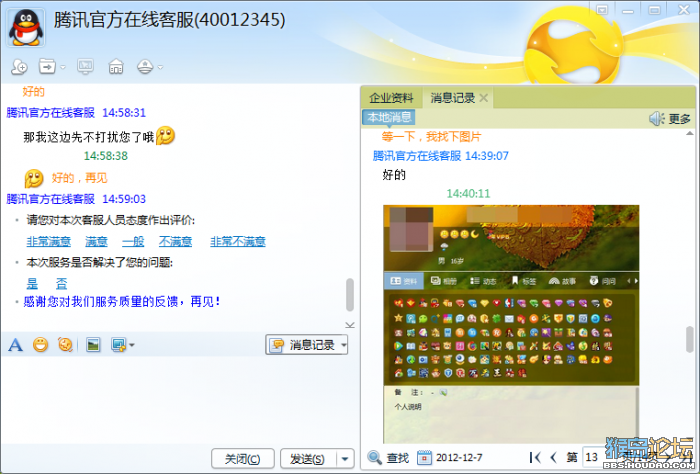Click the 关闭(C) button
The width and height of the screenshot is (700, 474).
pos(242,458)
